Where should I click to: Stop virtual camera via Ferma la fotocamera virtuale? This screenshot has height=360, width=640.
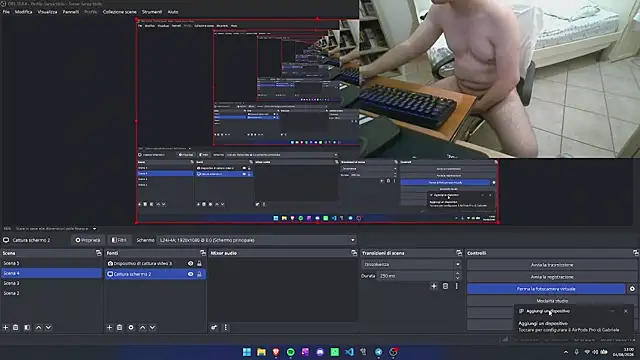point(546,289)
